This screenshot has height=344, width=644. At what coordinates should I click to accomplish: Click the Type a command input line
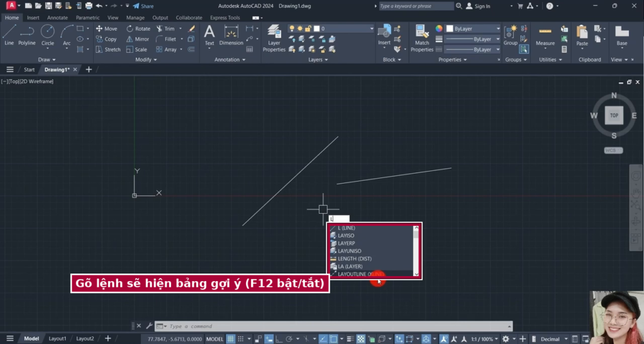[x=333, y=326]
